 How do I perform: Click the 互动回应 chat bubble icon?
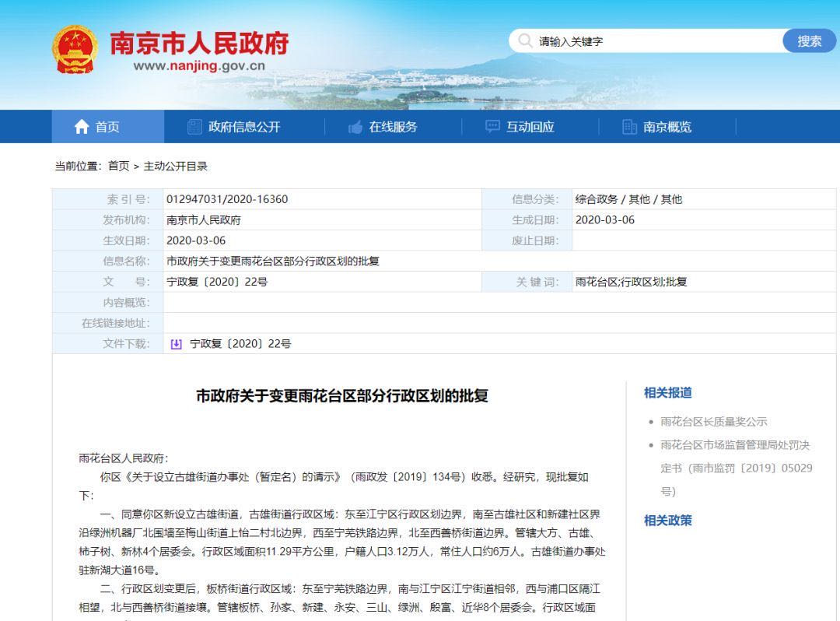click(x=492, y=126)
